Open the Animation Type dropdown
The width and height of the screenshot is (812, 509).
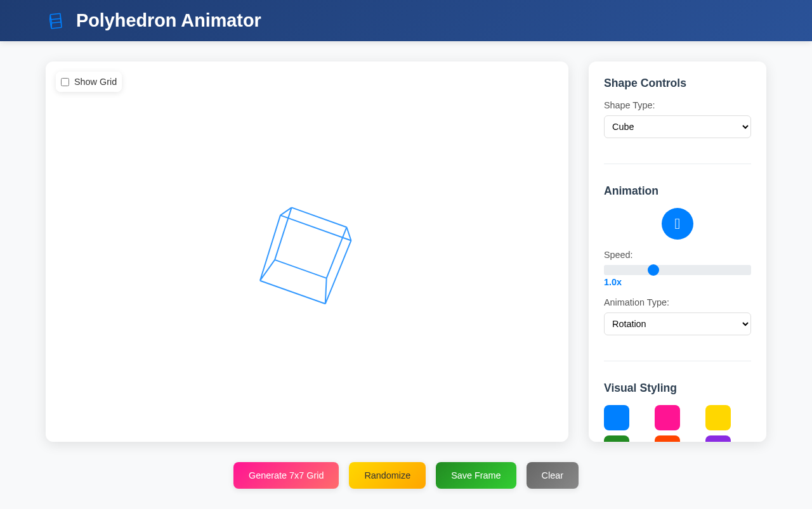coord(677,324)
